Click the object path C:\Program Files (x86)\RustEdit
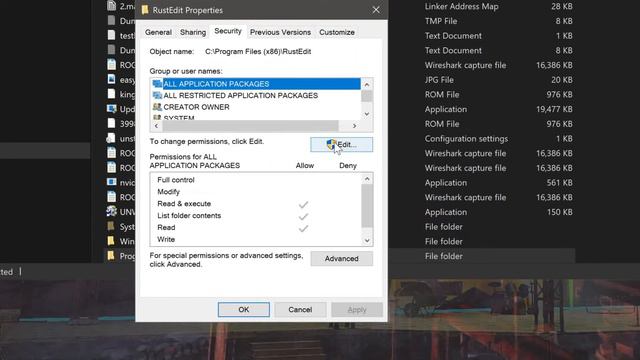640x360 pixels. click(258, 51)
